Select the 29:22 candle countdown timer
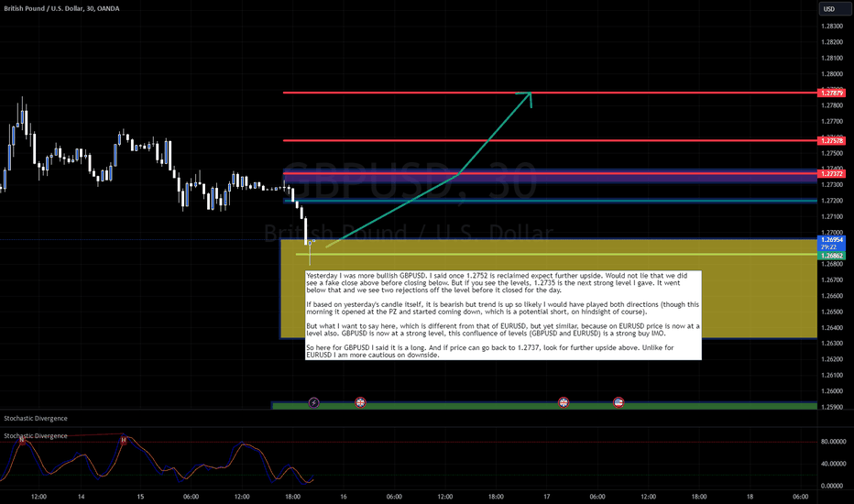This screenshot has width=854, height=504. pos(828,247)
